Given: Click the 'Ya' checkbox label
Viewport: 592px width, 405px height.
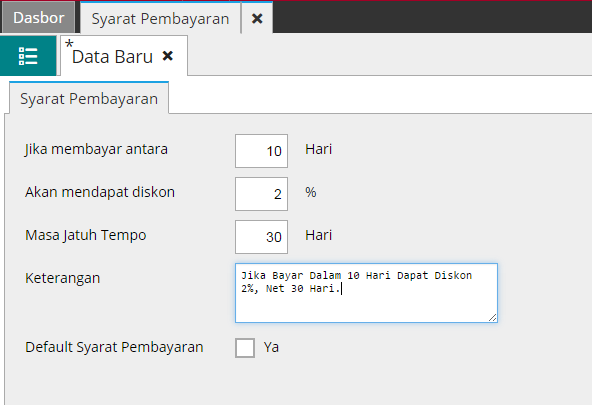Looking at the screenshot, I should (x=271, y=347).
